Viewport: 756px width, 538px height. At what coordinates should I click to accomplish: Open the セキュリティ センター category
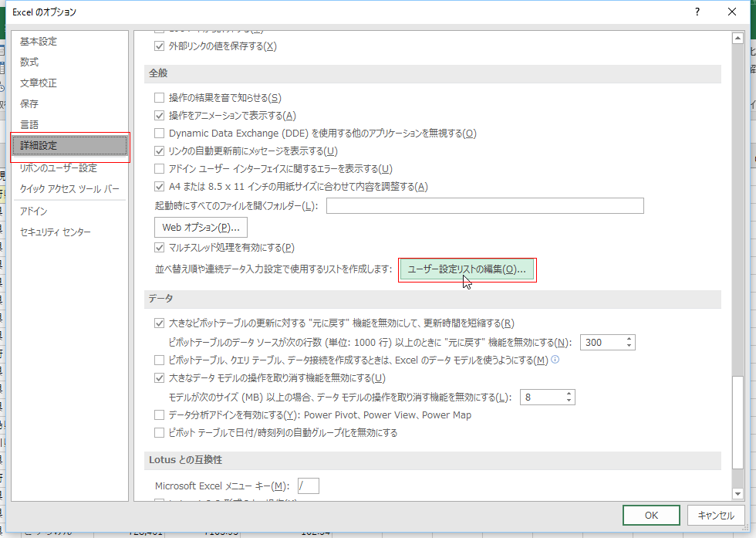(x=69, y=232)
